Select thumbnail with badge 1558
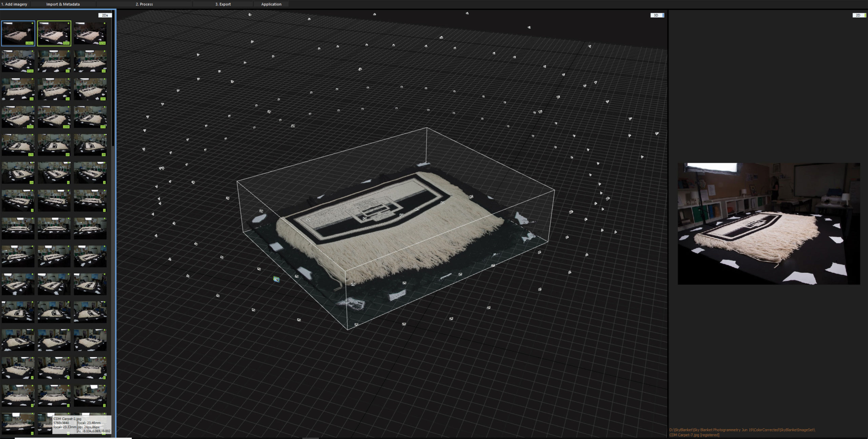 click(x=54, y=117)
